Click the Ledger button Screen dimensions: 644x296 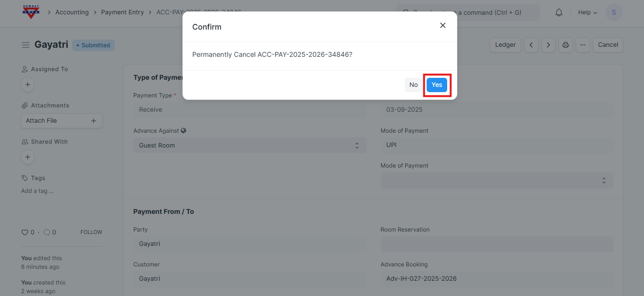(x=505, y=45)
